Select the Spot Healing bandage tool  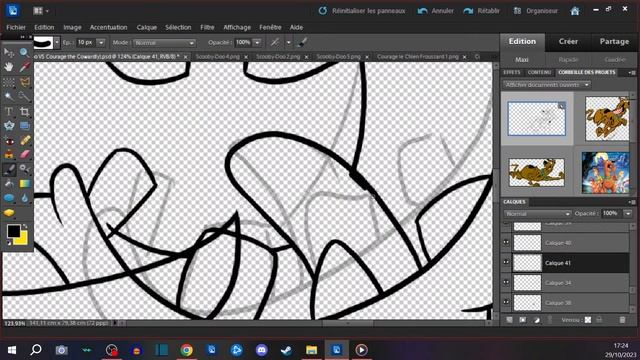click(24, 141)
